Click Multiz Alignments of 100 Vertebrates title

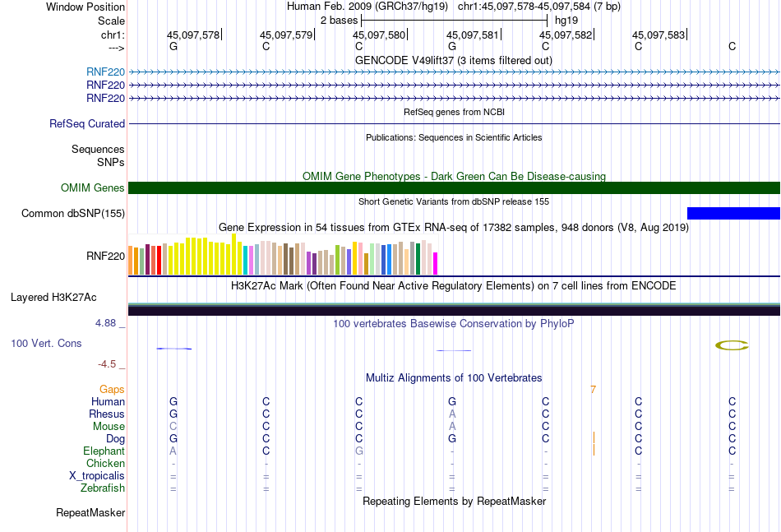(454, 378)
